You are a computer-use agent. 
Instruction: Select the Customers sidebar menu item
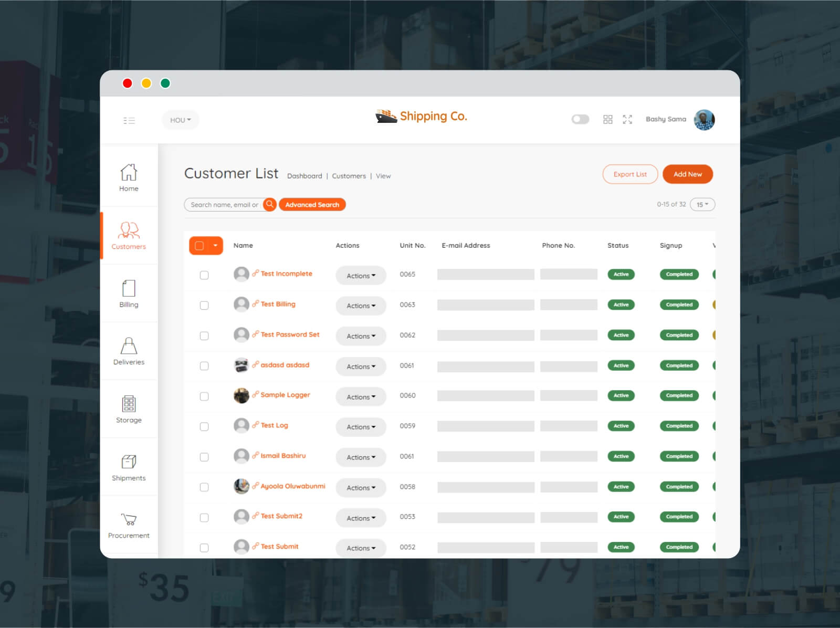click(129, 235)
